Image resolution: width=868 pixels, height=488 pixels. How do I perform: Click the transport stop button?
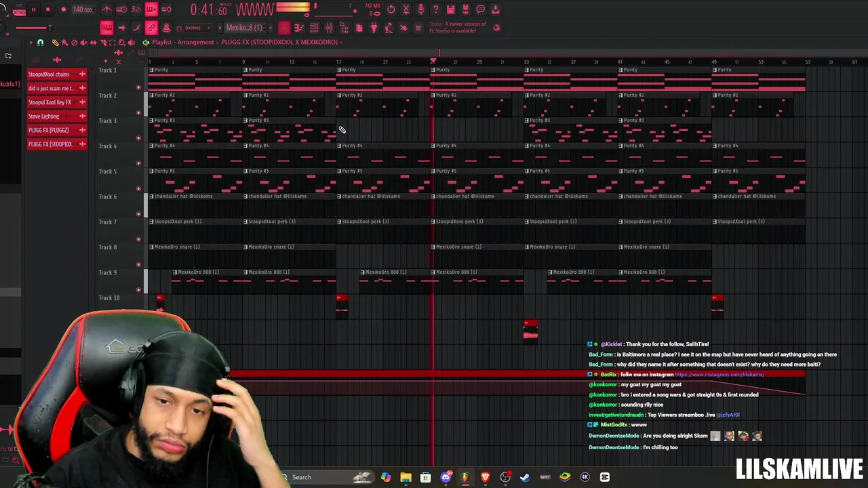(47, 9)
